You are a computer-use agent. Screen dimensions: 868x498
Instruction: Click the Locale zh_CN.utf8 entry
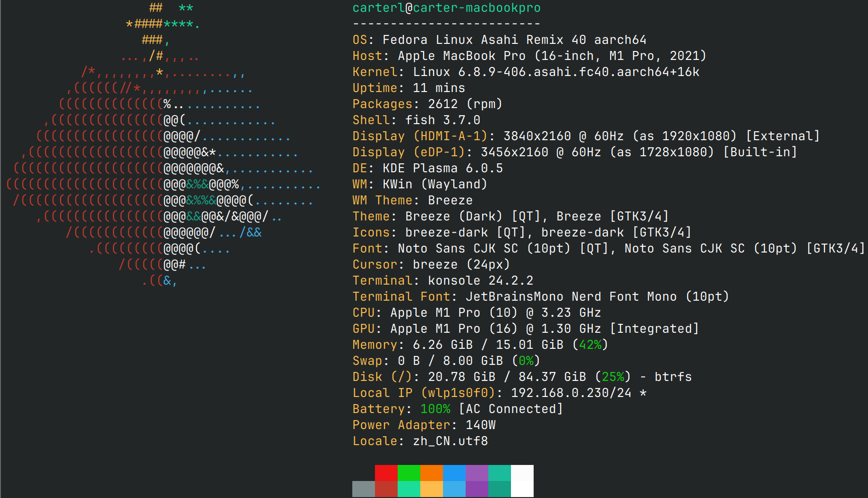[420, 441]
